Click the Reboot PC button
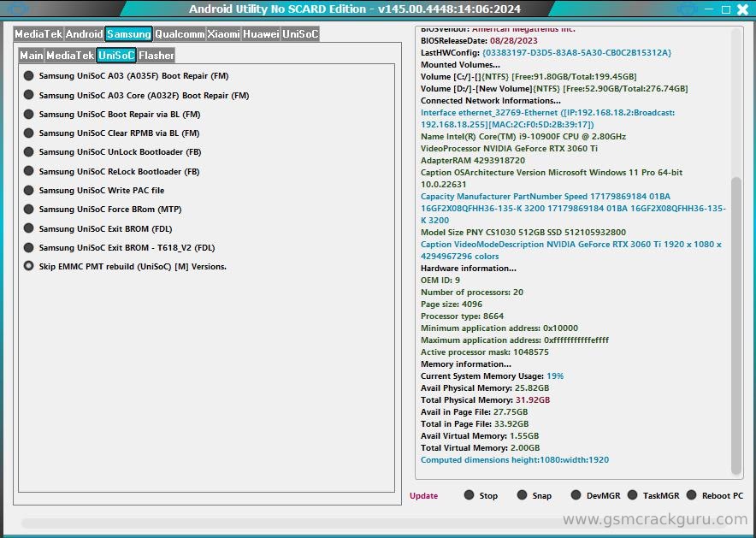 click(x=715, y=495)
